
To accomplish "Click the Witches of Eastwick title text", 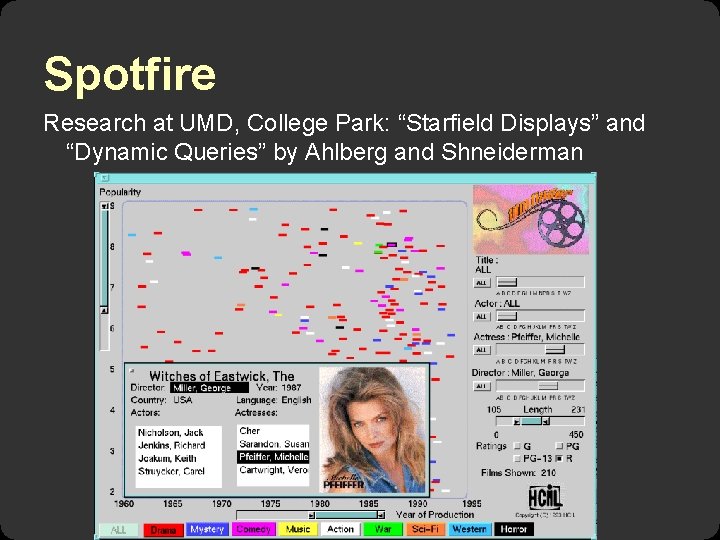I will tap(222, 376).
